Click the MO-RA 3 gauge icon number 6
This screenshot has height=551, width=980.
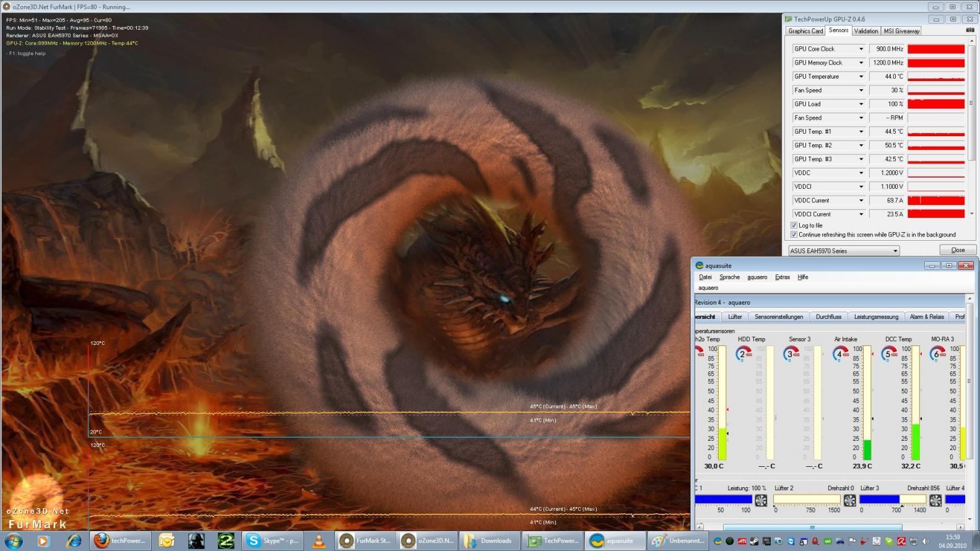point(938,354)
